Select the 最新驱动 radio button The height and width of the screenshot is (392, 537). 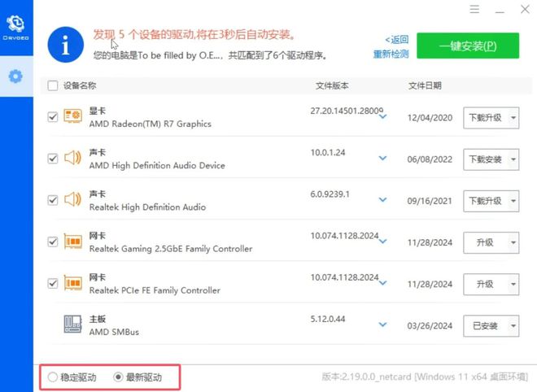pos(118,377)
